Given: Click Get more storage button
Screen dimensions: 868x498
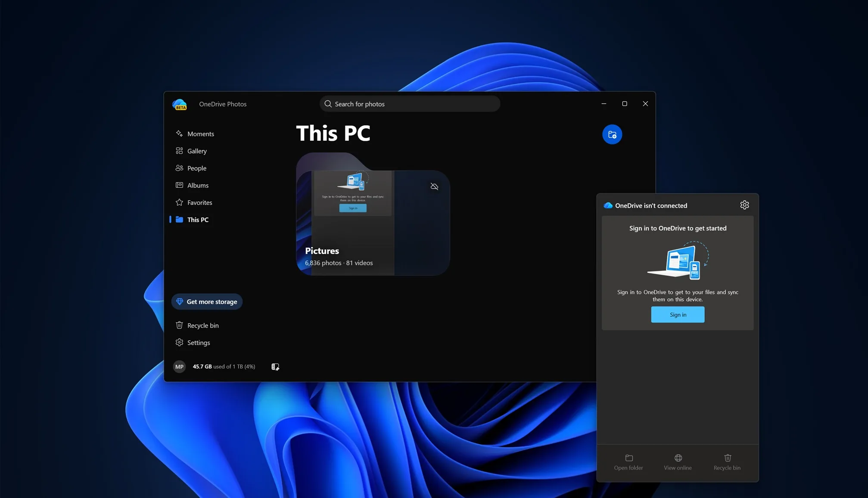Looking at the screenshot, I should 207,302.
